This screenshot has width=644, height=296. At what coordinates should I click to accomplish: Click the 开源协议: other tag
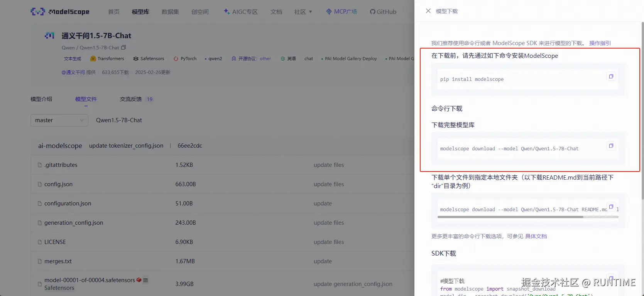click(251, 59)
